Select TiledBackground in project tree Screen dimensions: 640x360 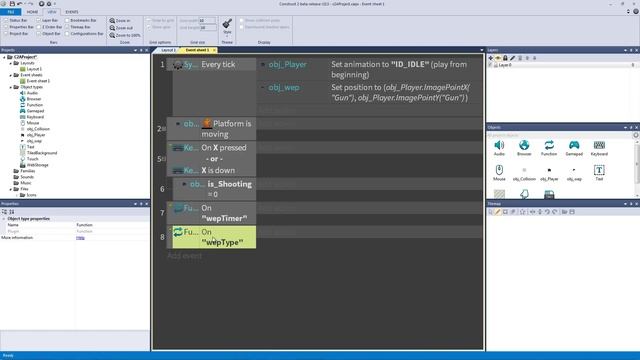pos(42,153)
